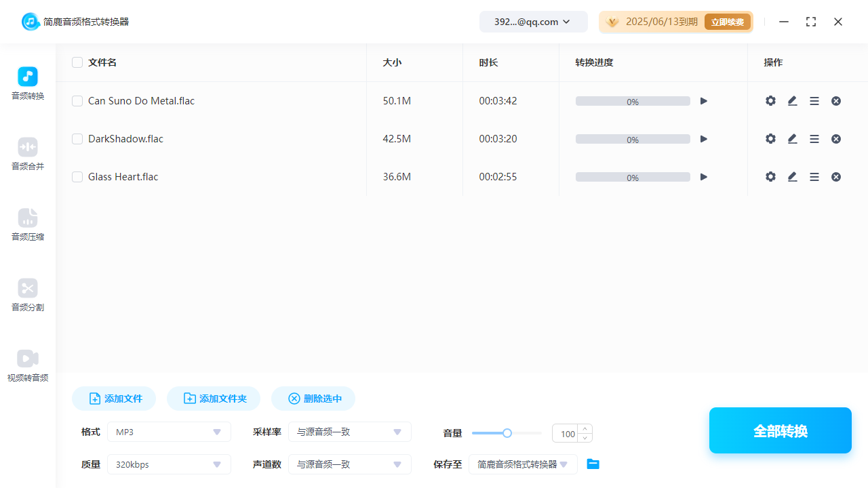Check the box next to DarkShadow.flac

77,138
